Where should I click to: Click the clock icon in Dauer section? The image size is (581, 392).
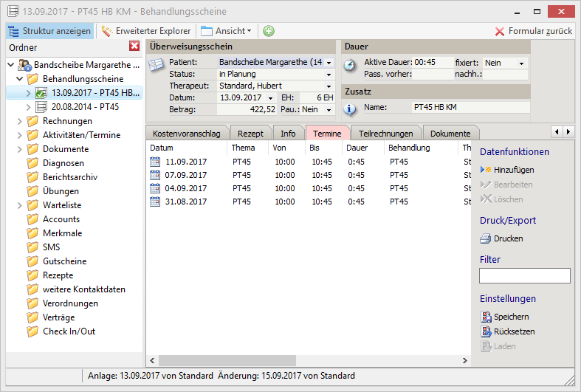pos(351,65)
